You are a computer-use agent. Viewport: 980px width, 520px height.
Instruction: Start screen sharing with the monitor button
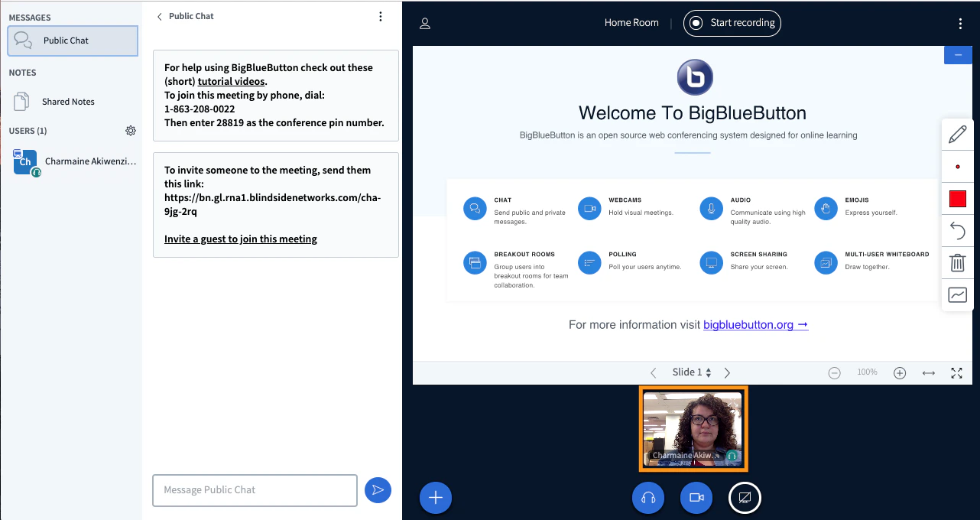click(x=745, y=498)
